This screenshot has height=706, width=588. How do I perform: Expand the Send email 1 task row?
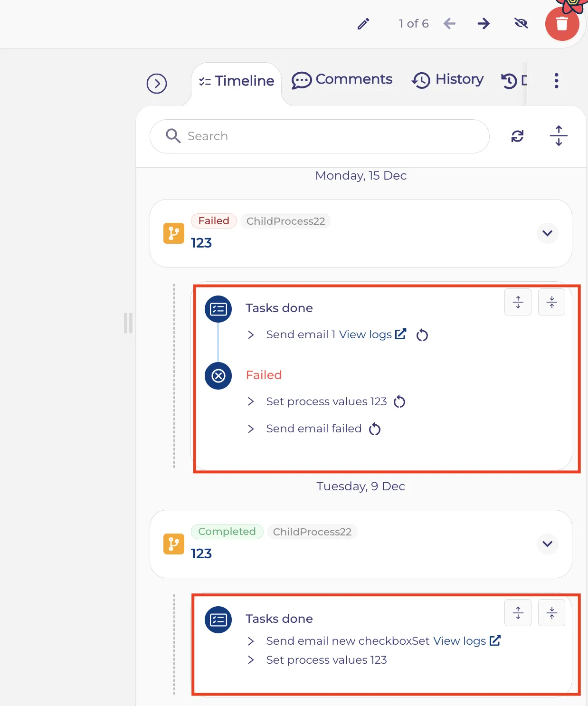(x=251, y=335)
